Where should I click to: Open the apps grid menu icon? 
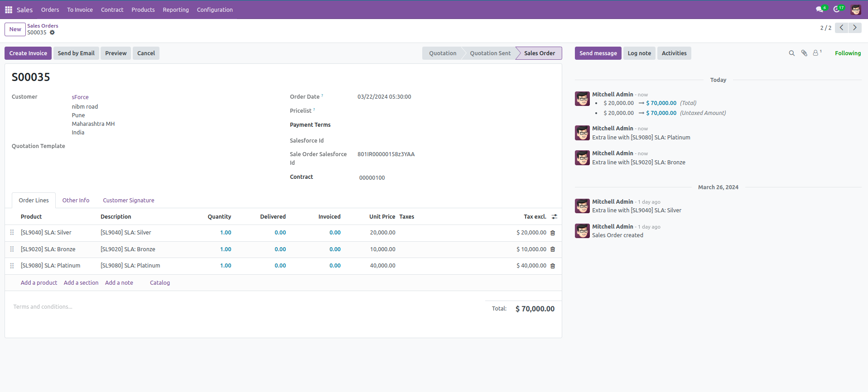point(9,10)
